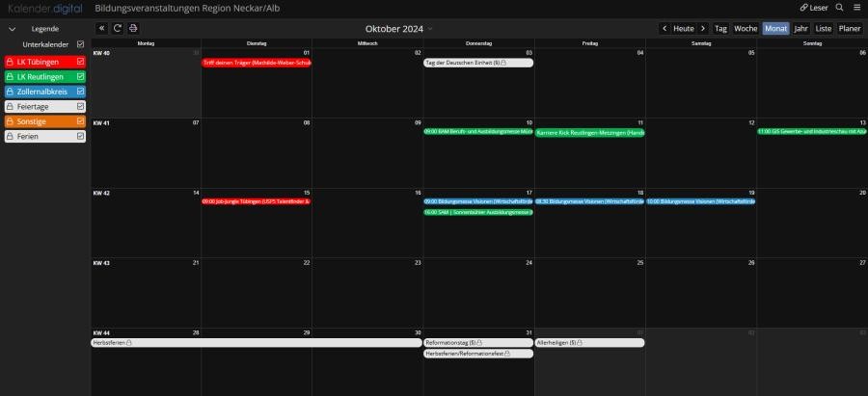Go to previous month arrow

[664, 29]
